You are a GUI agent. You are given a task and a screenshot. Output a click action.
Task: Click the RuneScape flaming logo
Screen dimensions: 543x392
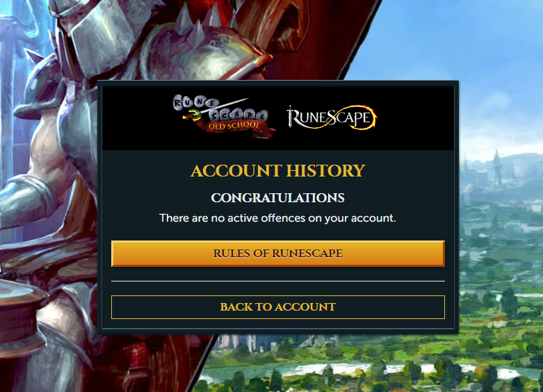point(332,117)
